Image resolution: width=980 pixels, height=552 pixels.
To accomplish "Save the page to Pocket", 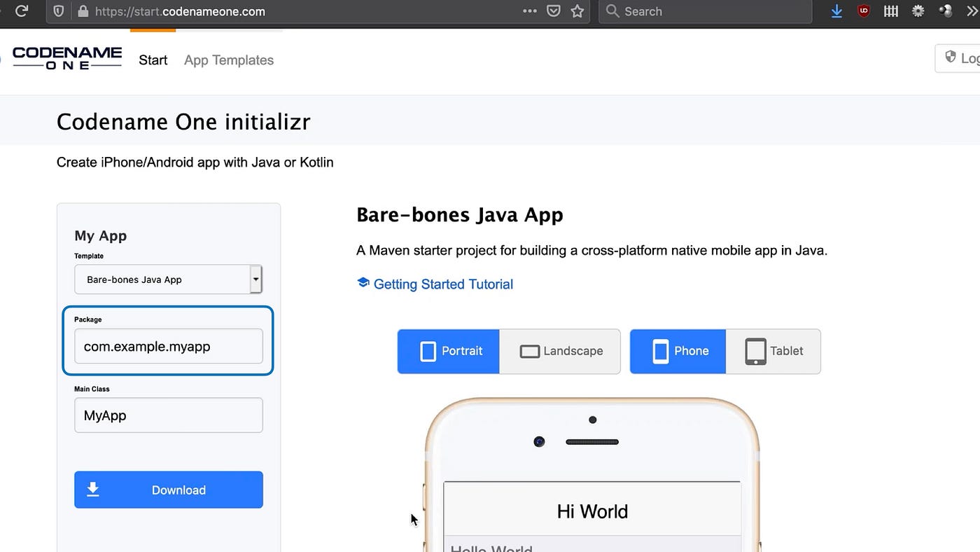I will (553, 11).
